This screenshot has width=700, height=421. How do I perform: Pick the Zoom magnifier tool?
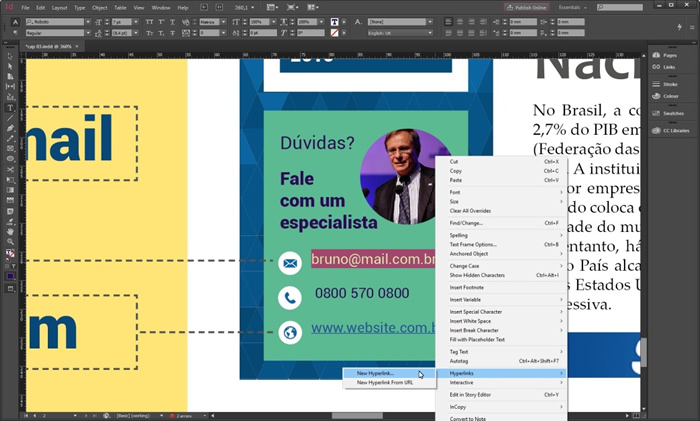pos(10,242)
